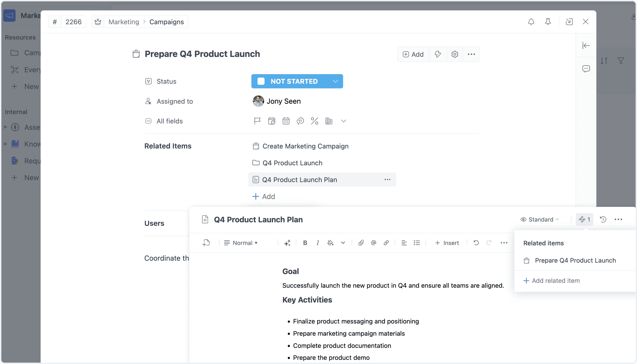Viewport: 637px width, 364px height.
Task: Open the automation lightning bolt icon
Action: coord(437,54)
